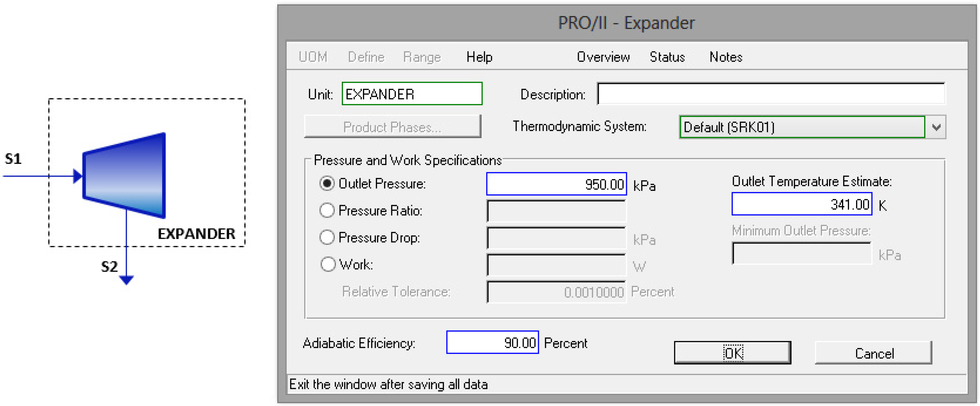Click the status text 'Exit the window after saving all data'

point(389,384)
